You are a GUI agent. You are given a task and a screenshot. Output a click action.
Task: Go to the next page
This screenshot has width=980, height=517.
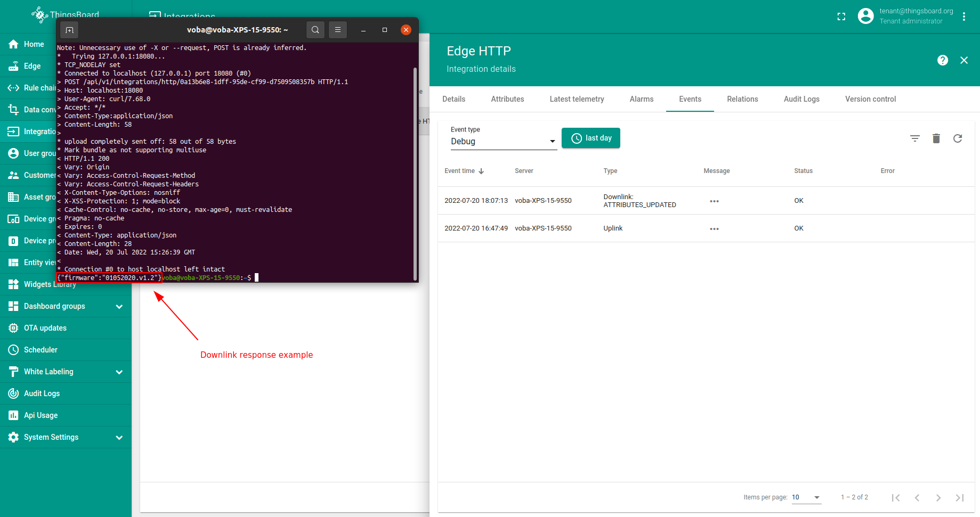click(938, 497)
